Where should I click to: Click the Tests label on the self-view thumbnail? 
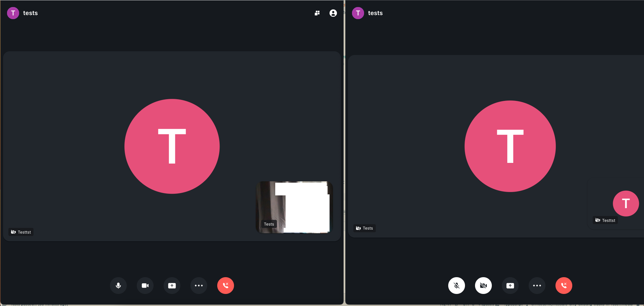coord(269,224)
